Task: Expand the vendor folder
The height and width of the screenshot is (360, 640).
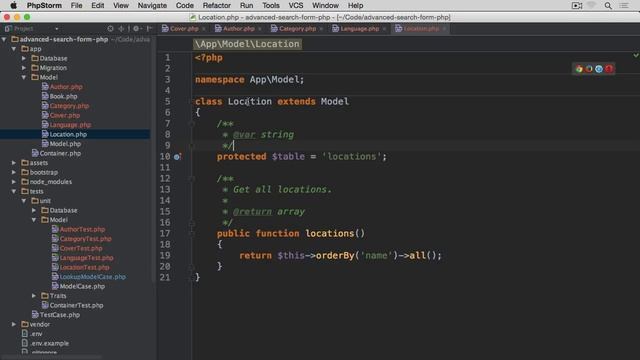Action: point(14,324)
